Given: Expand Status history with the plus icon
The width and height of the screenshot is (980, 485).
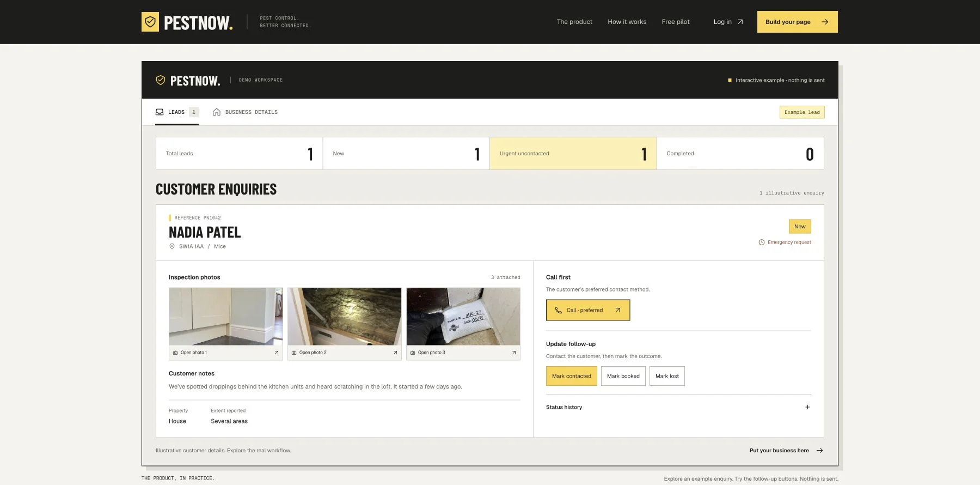Looking at the screenshot, I should (x=807, y=407).
